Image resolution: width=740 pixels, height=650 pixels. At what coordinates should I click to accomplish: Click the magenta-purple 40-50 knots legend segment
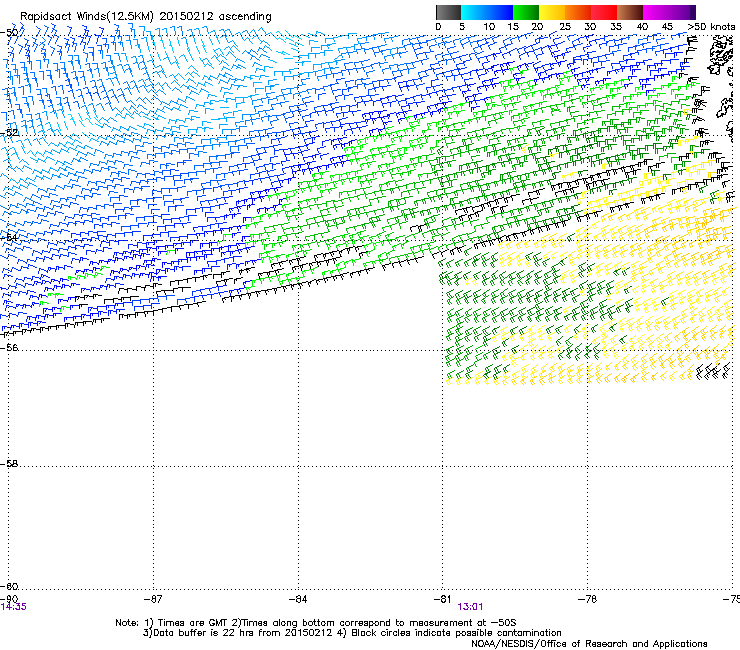click(x=669, y=12)
